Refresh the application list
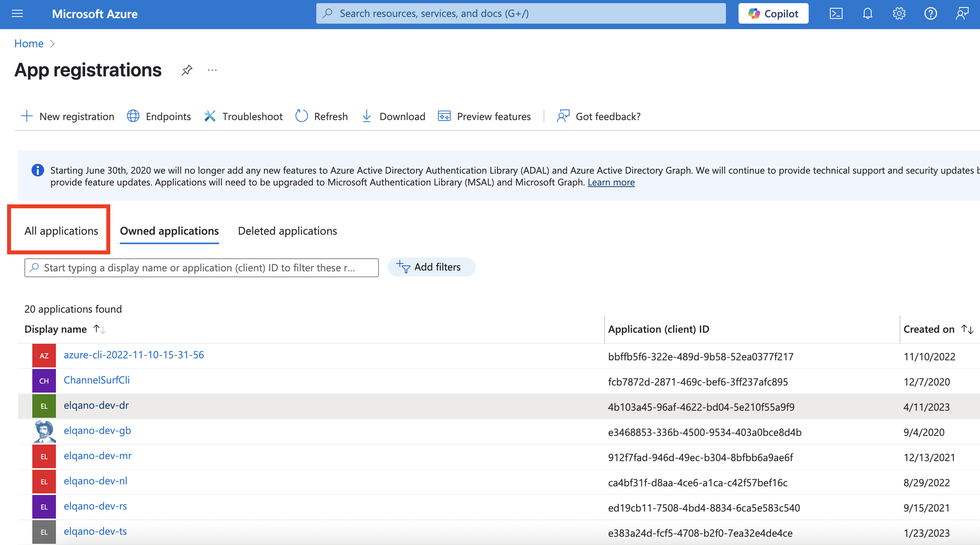980x545 pixels. pyautogui.click(x=321, y=116)
